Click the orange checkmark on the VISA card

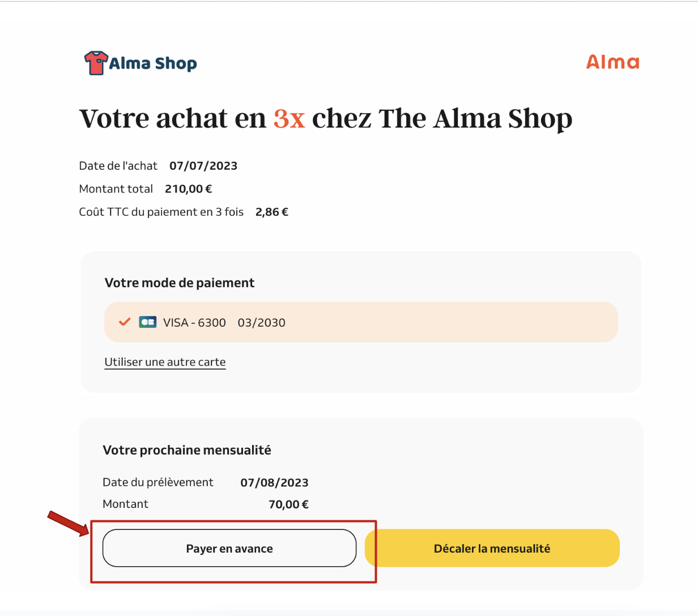click(x=125, y=322)
